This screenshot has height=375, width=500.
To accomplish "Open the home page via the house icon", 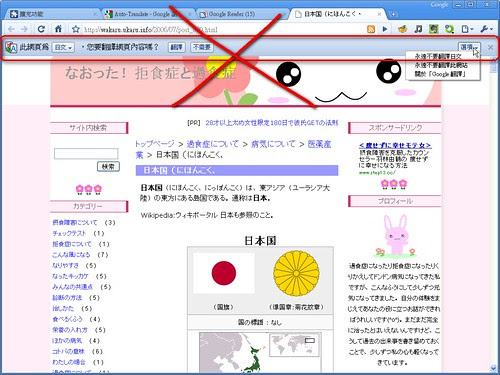I will [x=58, y=29].
